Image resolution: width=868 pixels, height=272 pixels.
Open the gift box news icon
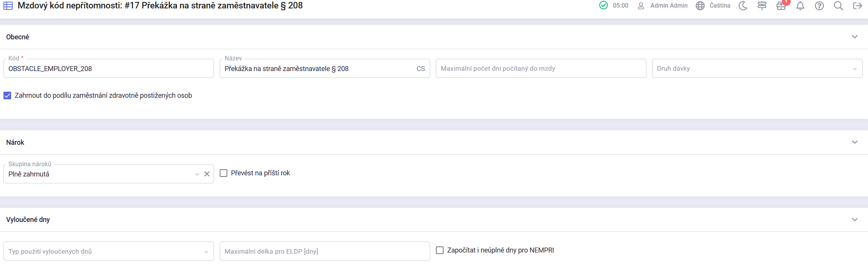click(x=781, y=6)
